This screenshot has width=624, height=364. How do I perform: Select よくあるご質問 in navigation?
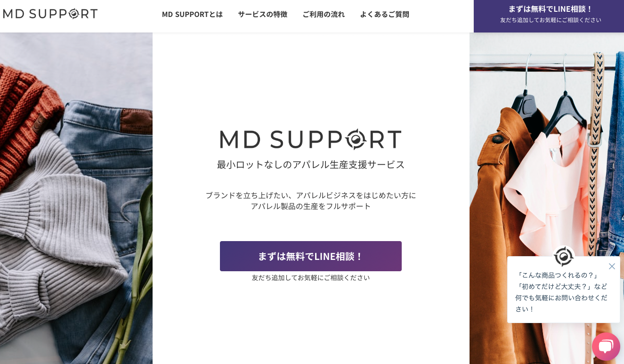tap(384, 14)
